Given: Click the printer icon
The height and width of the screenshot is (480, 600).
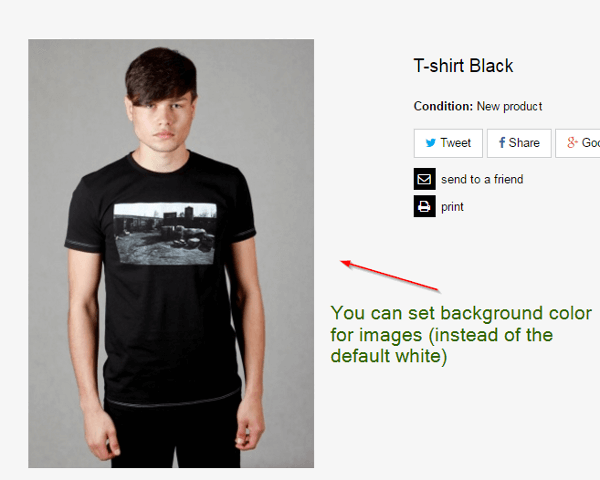Looking at the screenshot, I should [424, 207].
